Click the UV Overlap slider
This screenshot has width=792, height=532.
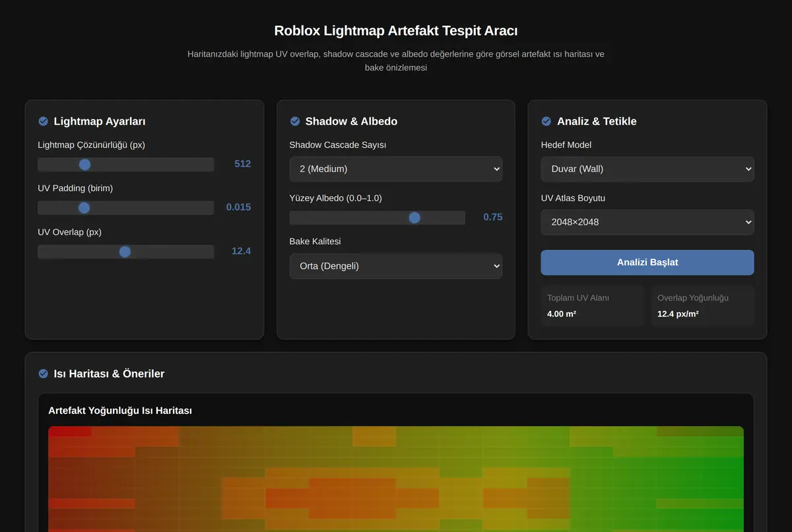point(126,251)
